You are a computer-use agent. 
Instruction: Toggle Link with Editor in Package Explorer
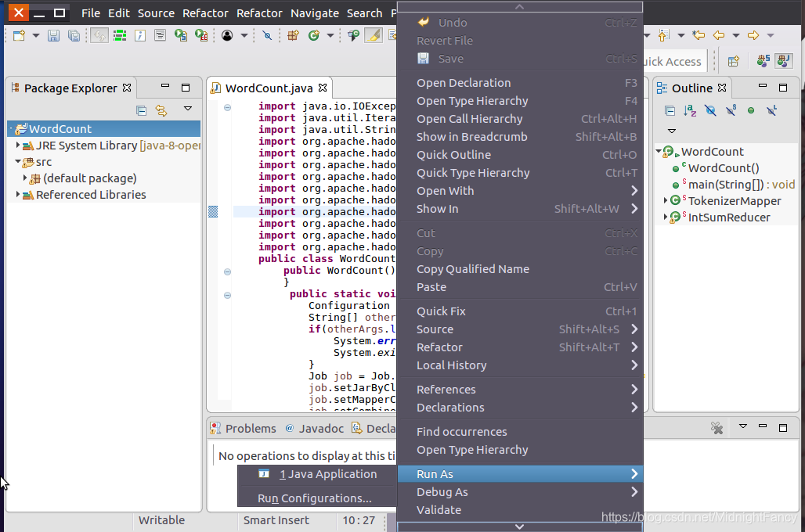161,110
